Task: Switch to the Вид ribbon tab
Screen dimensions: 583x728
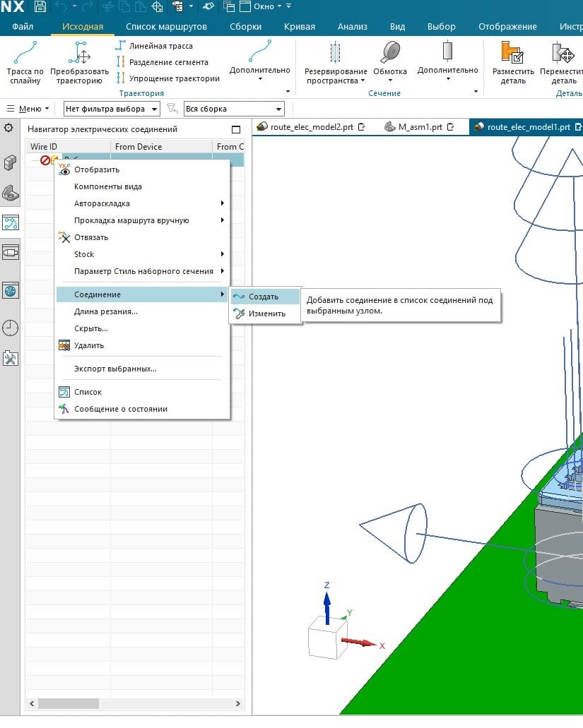Action: click(397, 26)
